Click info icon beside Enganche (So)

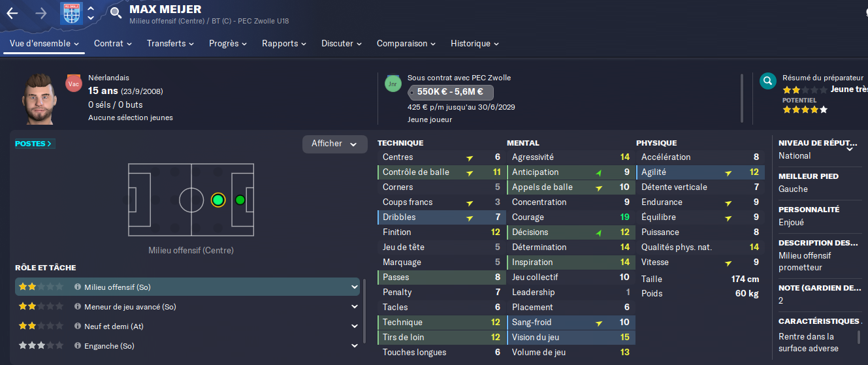78,346
